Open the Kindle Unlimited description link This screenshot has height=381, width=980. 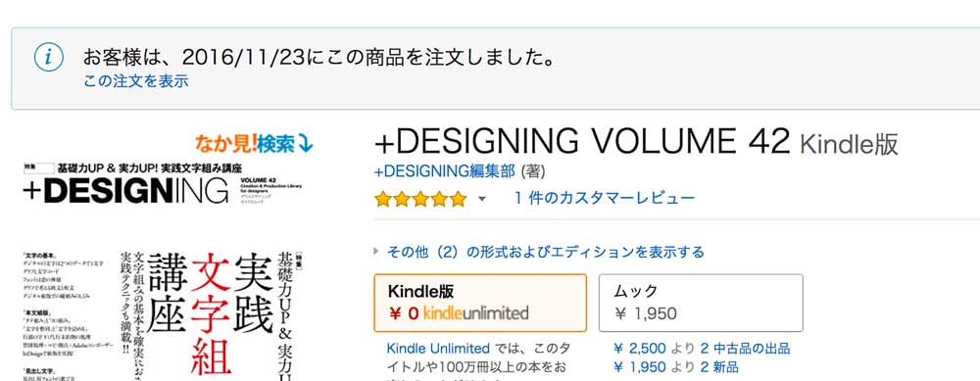click(x=438, y=348)
